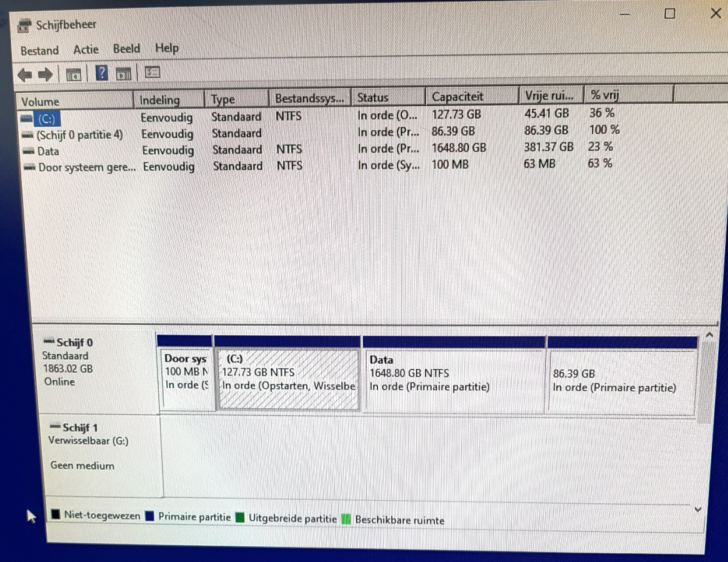728x562 pixels.
Task: Sort by the Status column header
Action: pos(388,97)
